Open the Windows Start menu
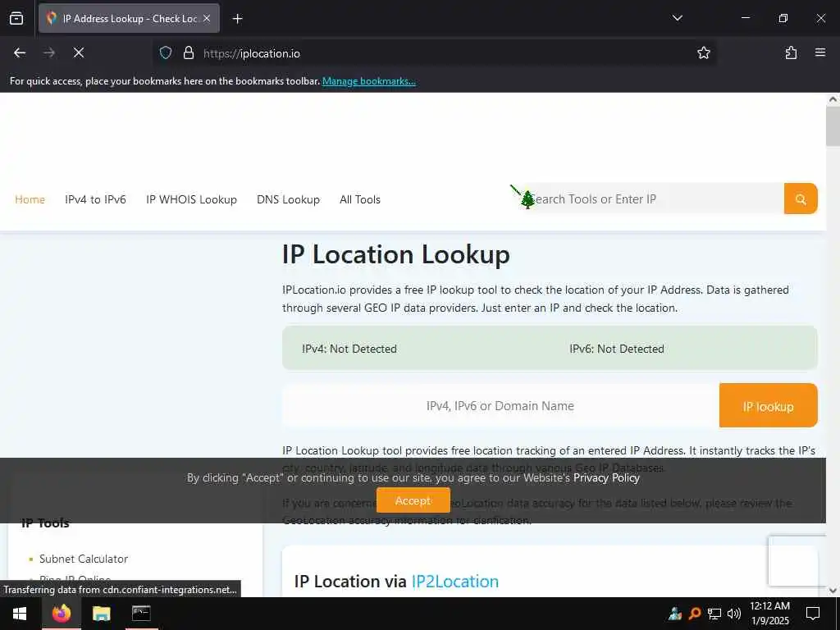This screenshot has height=630, width=840. tap(20, 614)
